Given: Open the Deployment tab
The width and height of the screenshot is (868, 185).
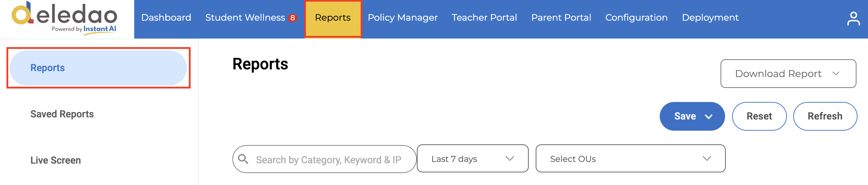Looking at the screenshot, I should 710,18.
